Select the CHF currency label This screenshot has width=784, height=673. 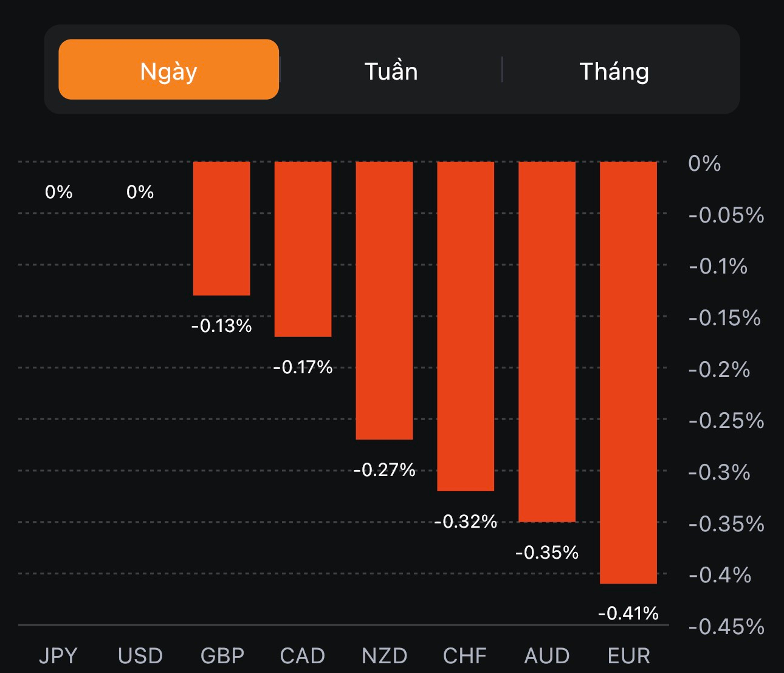click(465, 656)
